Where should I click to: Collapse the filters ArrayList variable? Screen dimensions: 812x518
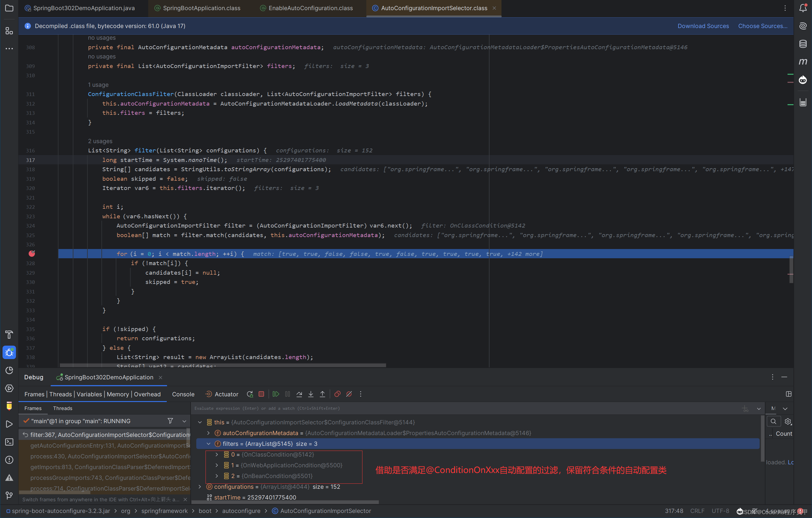coord(209,444)
